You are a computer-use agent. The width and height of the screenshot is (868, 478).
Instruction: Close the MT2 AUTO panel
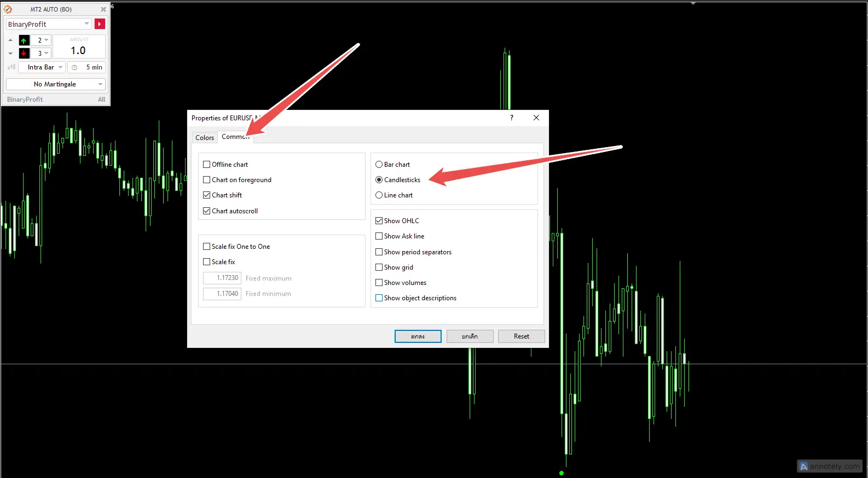pos(103,9)
